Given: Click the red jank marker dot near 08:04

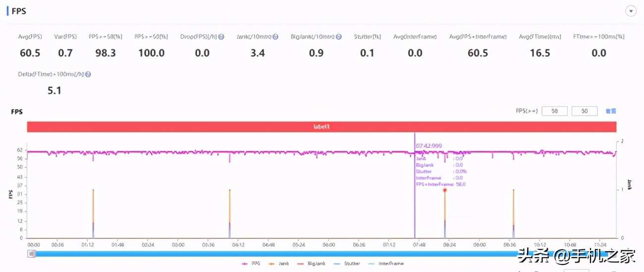Looking at the screenshot, I should click(445, 190).
